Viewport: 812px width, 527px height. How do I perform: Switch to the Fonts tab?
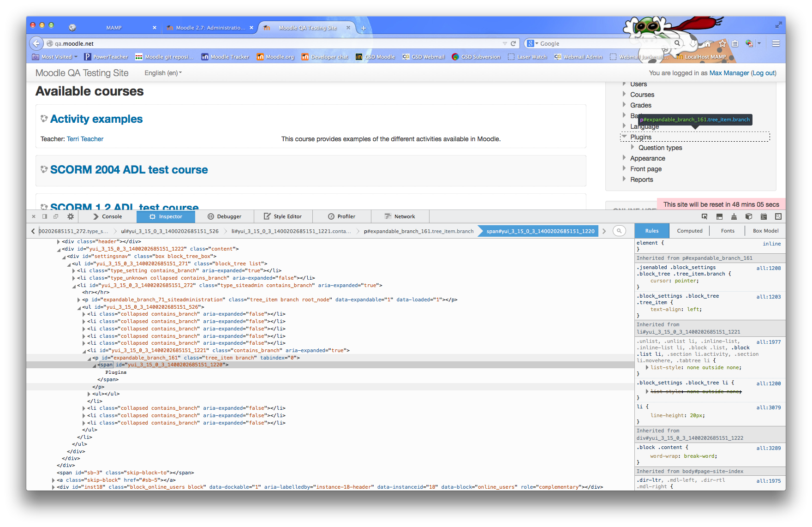tap(728, 231)
